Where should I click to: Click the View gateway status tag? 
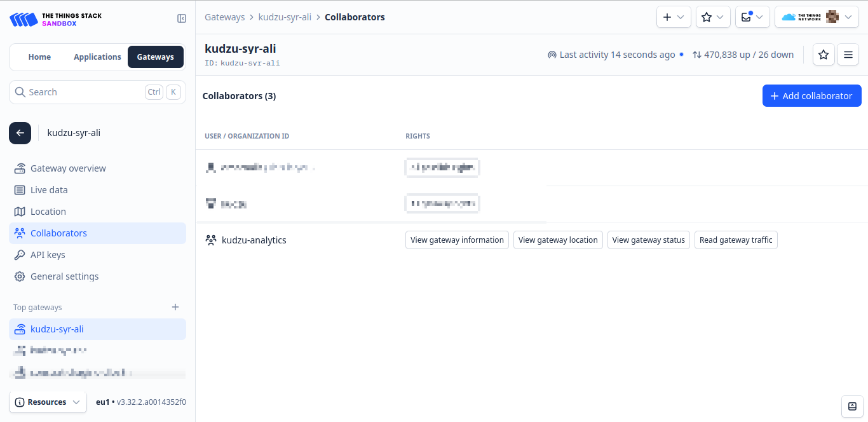[x=649, y=240]
